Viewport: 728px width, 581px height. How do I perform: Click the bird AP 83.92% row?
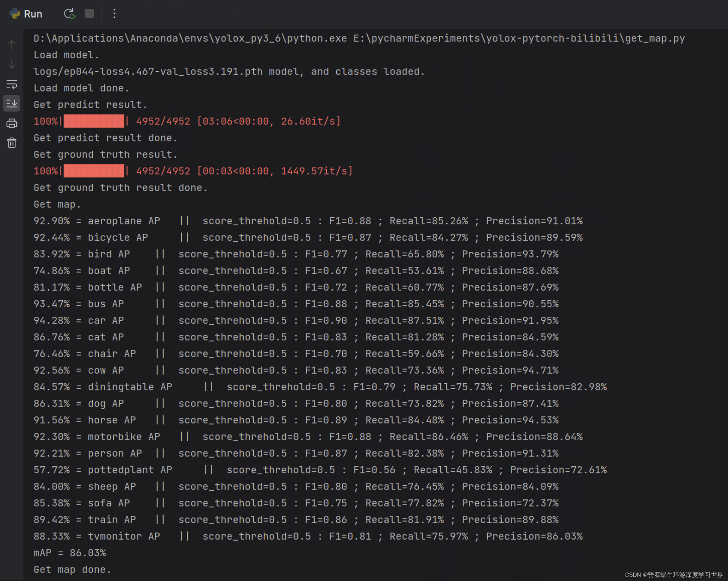pos(296,254)
